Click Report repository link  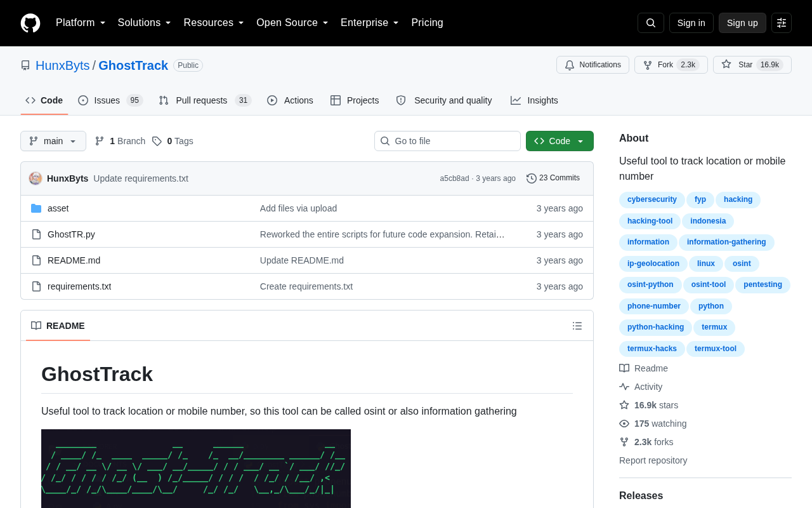[x=653, y=460]
